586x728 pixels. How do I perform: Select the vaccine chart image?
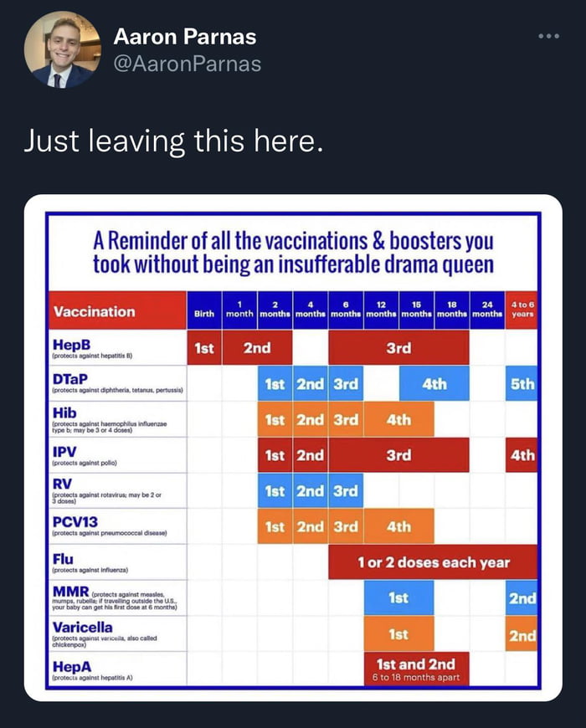pos(293,448)
